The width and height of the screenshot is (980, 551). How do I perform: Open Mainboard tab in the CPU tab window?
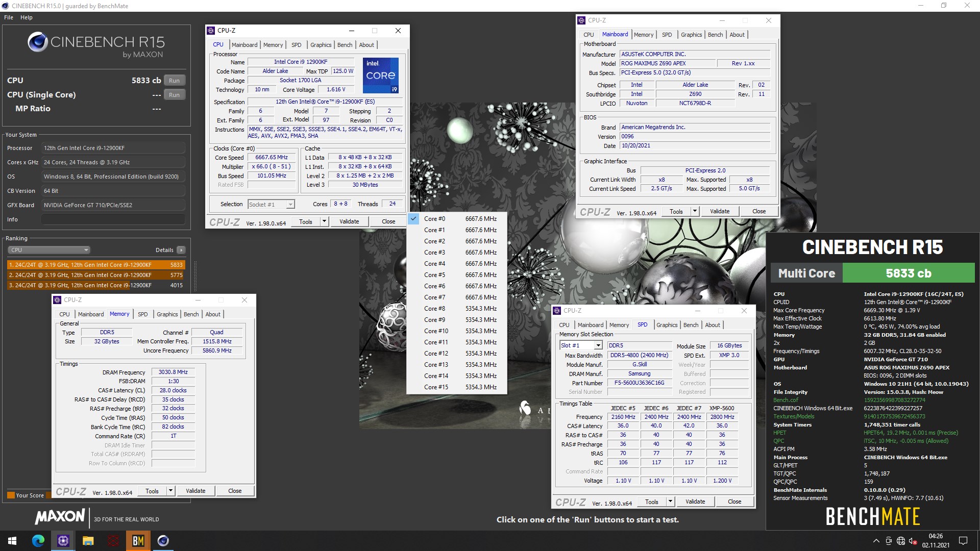click(244, 45)
